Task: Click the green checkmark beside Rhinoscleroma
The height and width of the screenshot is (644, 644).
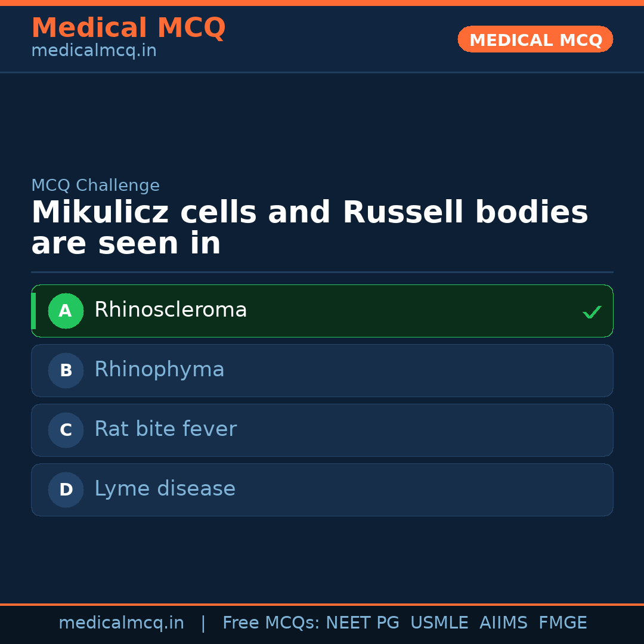Action: click(x=592, y=312)
